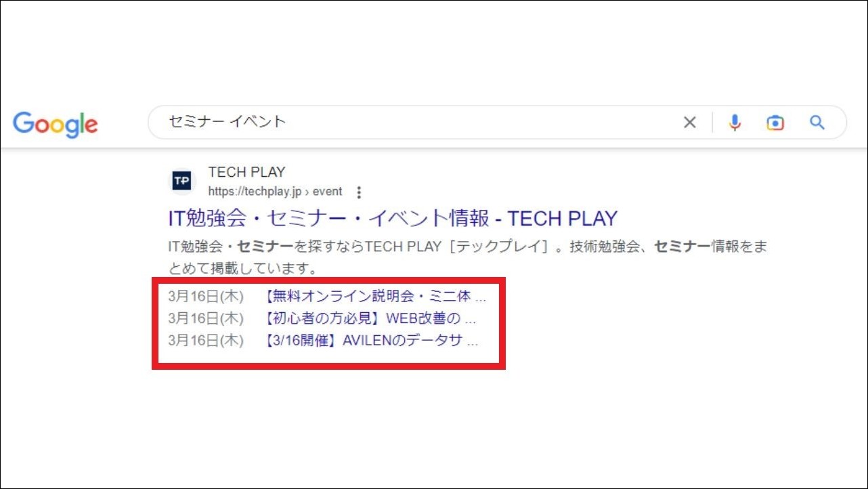Open the IT勉強会・セミナー・イベント情報 result title
This screenshot has width=868, height=489.
click(x=393, y=218)
